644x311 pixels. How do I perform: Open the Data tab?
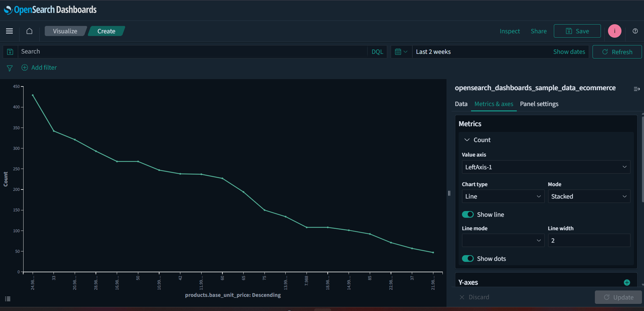click(x=461, y=104)
